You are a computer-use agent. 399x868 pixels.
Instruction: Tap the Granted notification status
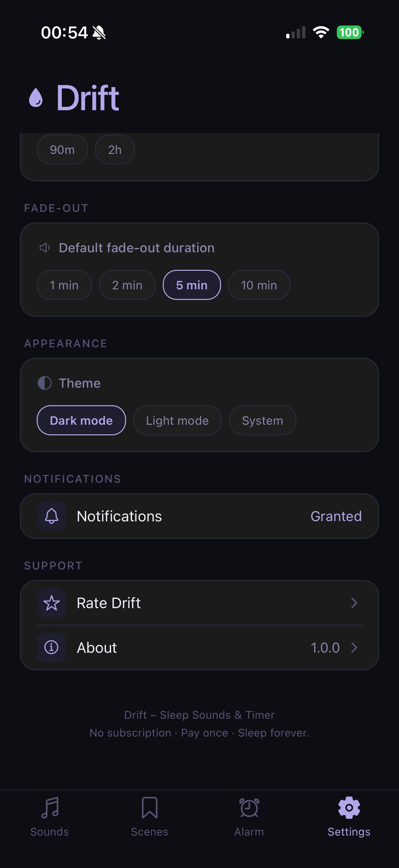(x=336, y=516)
